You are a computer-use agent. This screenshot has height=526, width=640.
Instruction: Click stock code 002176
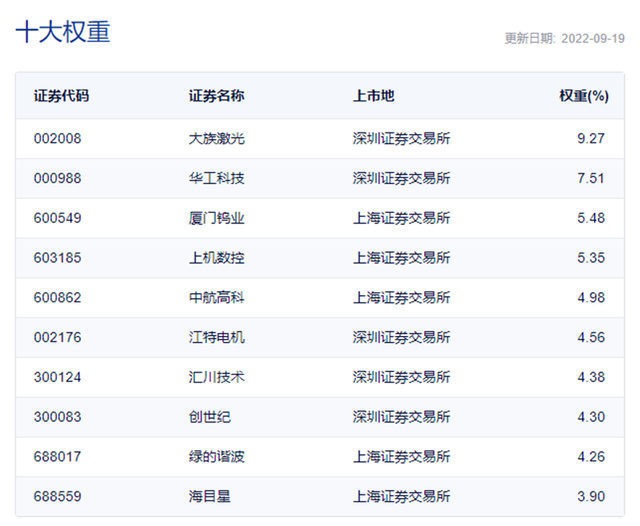pos(58,337)
